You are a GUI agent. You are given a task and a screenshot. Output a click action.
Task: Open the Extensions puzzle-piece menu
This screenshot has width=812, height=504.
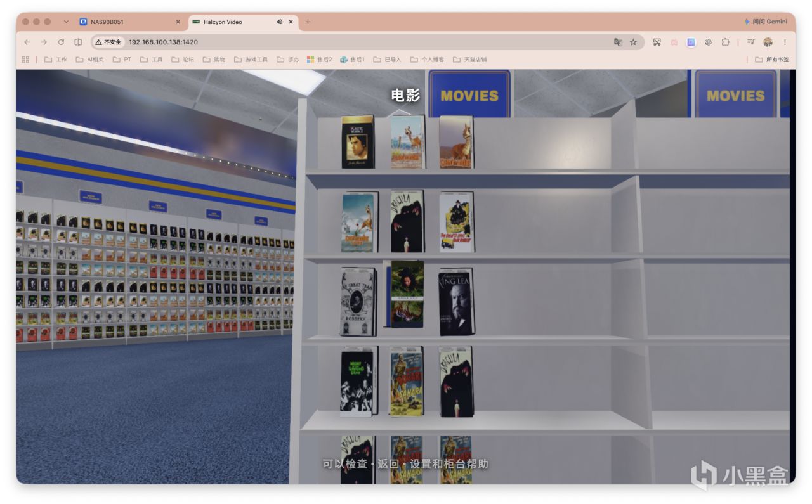(x=725, y=42)
